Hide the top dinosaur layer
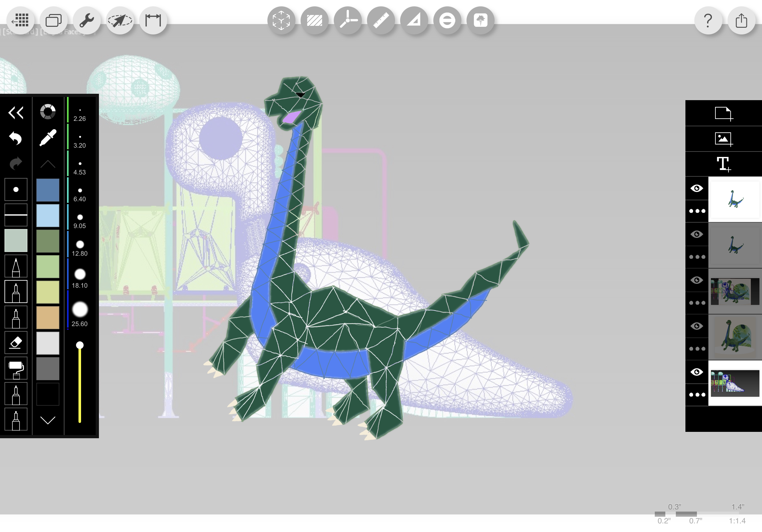Screen dimensions: 762x532 pos(697,188)
